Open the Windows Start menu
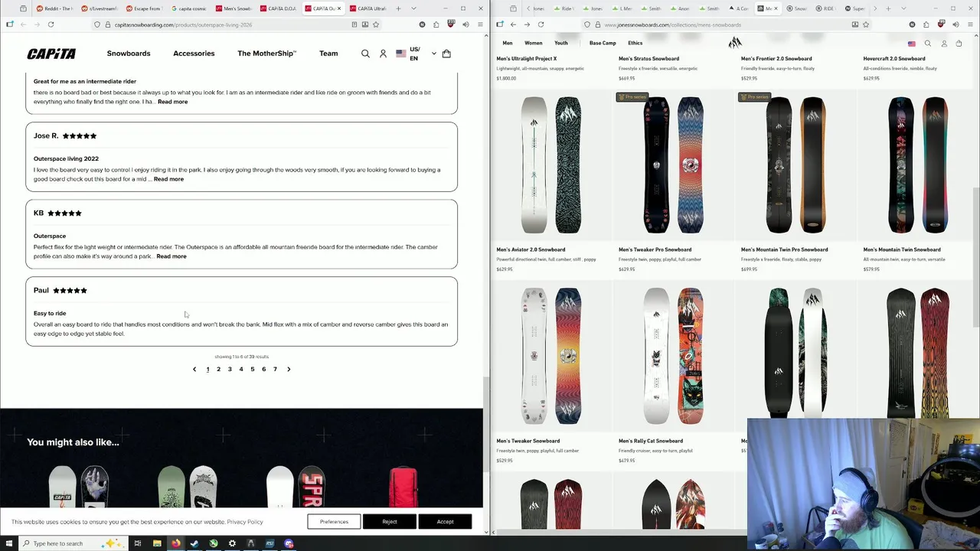Viewport: 980px width, 551px height. click(11, 543)
